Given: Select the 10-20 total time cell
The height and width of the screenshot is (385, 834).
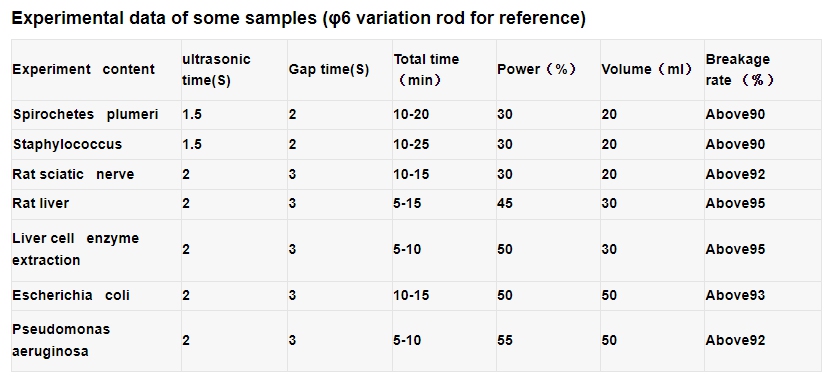Looking at the screenshot, I should pyautogui.click(x=411, y=114).
